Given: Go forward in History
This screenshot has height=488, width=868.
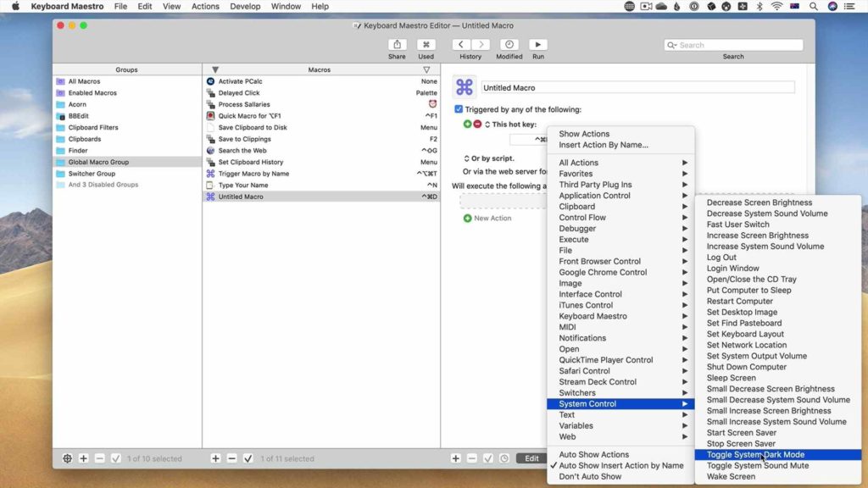Looking at the screenshot, I should pos(481,45).
